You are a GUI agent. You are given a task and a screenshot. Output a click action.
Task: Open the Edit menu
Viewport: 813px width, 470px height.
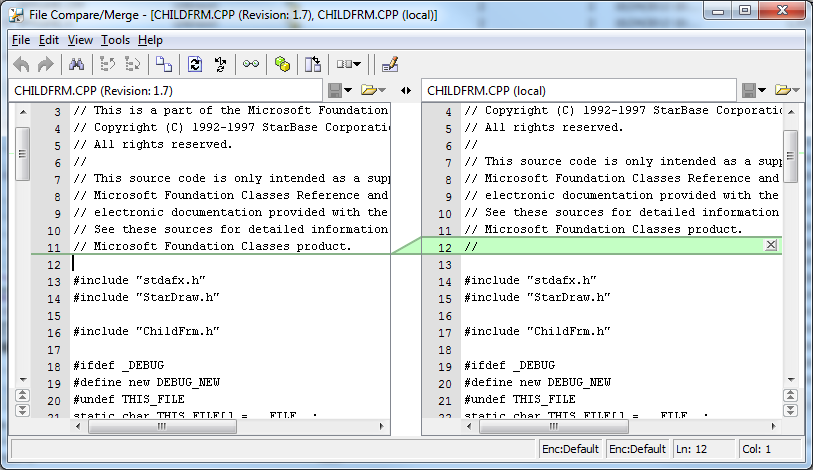point(49,40)
